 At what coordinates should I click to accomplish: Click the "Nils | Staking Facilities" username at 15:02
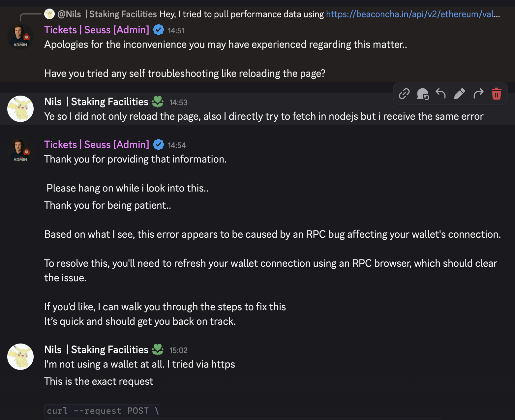coord(96,350)
